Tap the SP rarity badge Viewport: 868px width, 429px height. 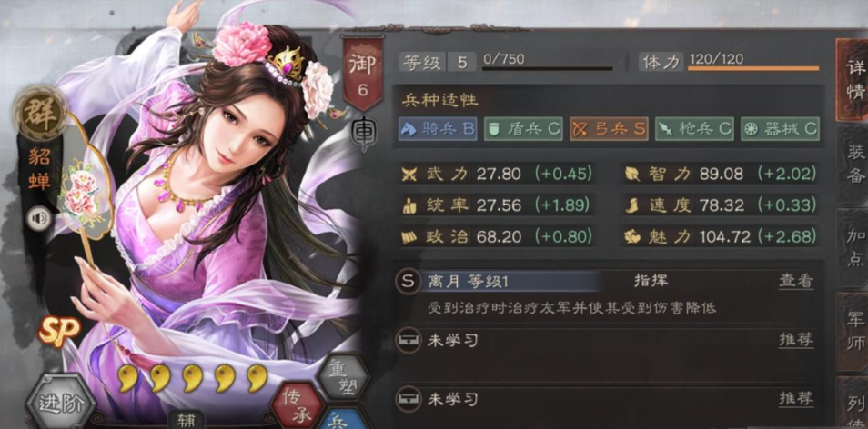coord(58,331)
